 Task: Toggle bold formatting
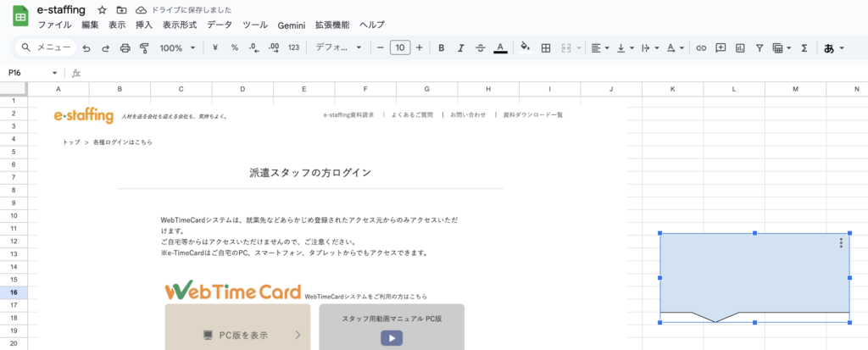click(441, 48)
